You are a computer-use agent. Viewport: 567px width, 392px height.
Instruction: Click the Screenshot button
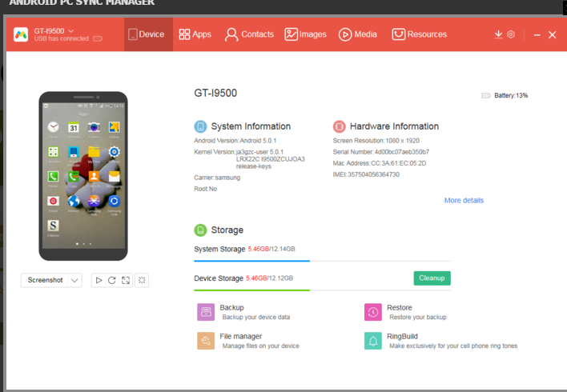point(45,280)
